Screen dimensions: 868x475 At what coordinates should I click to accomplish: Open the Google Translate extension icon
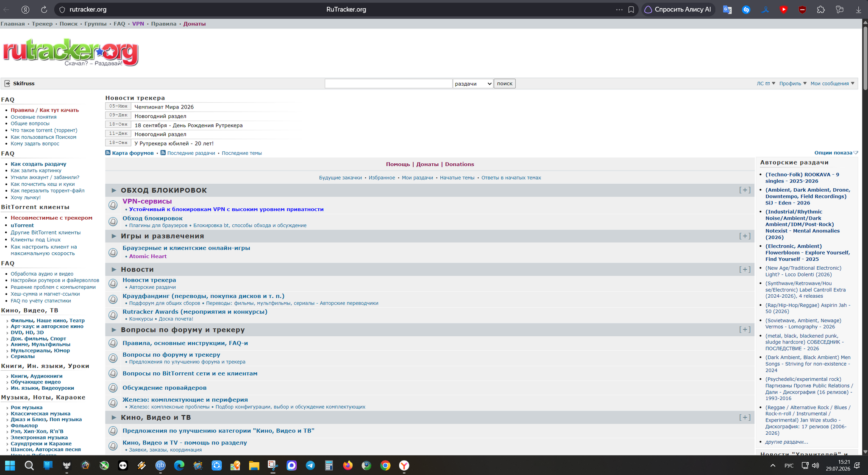tap(727, 9)
